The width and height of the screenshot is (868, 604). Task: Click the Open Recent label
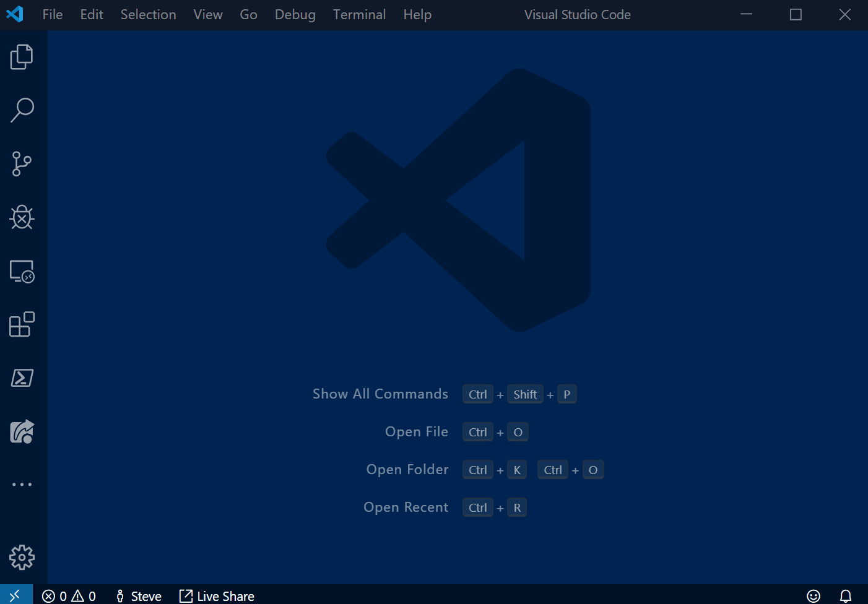coord(406,507)
